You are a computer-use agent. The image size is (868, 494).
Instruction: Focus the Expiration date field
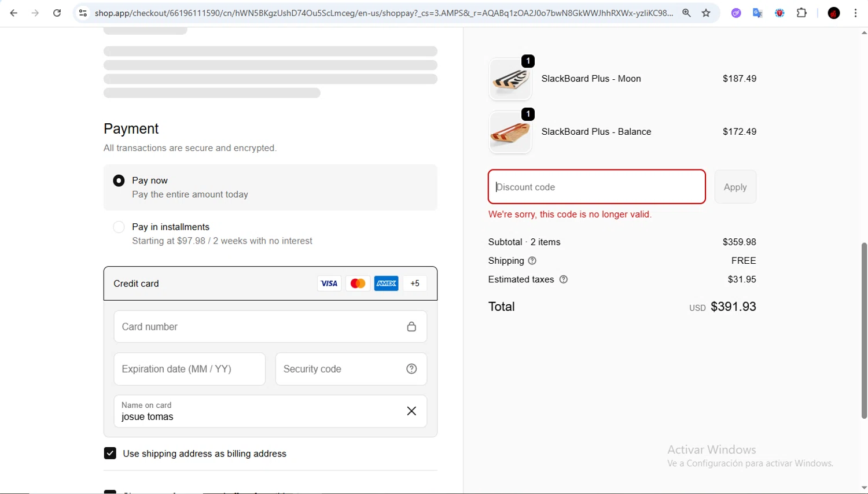click(x=190, y=369)
